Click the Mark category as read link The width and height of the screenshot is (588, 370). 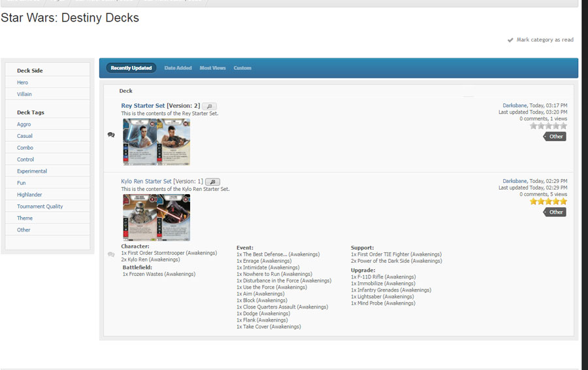coord(545,40)
